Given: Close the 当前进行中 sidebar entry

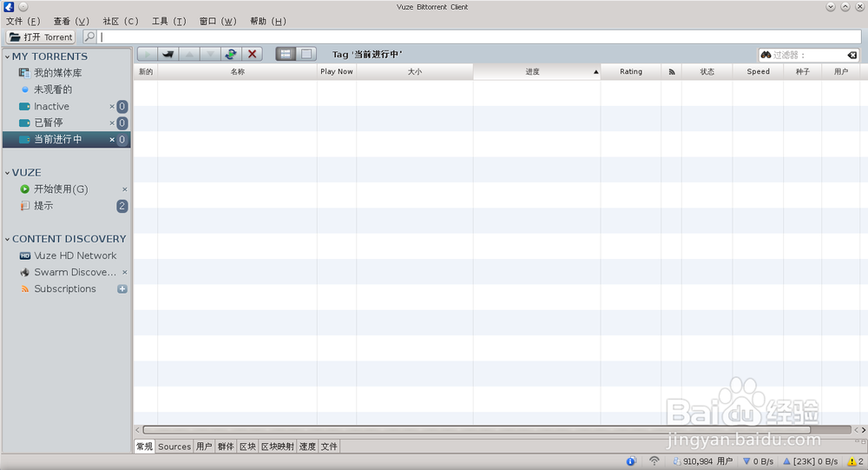Looking at the screenshot, I should (112, 140).
